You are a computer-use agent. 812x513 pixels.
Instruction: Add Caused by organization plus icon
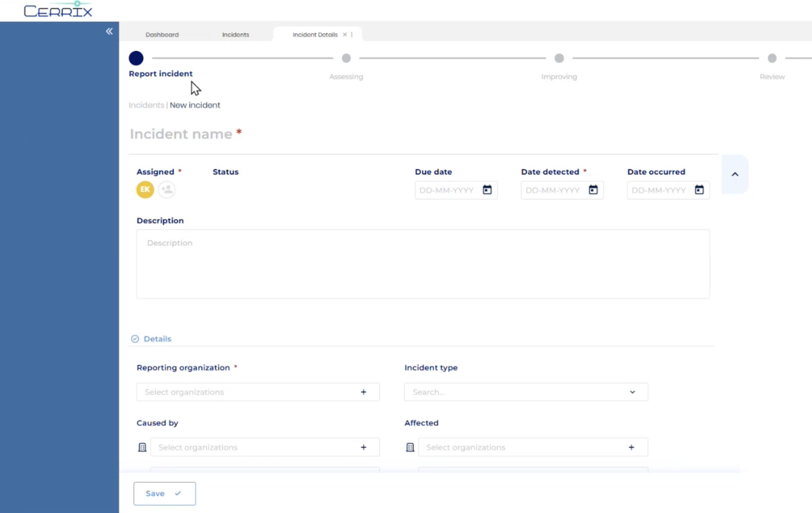tap(363, 447)
